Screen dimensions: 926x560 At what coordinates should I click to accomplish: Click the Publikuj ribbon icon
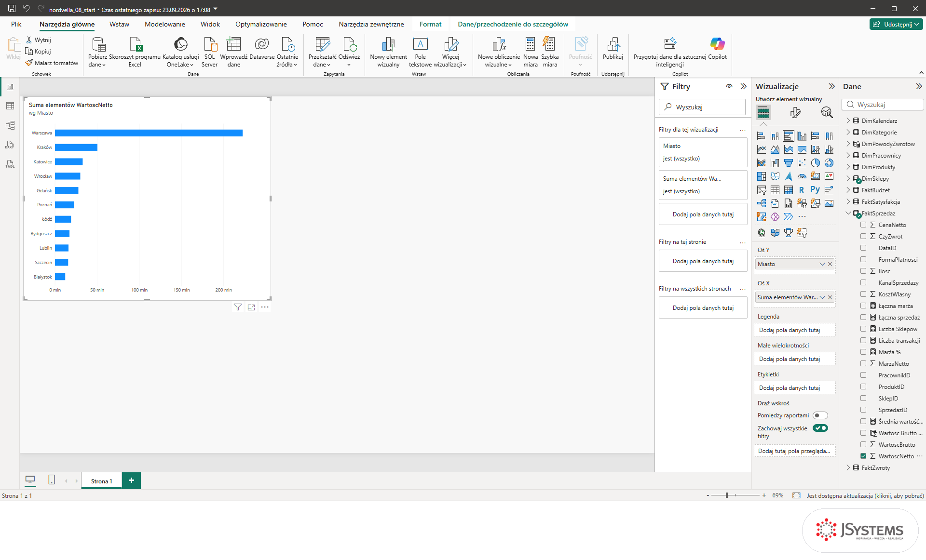(x=613, y=48)
